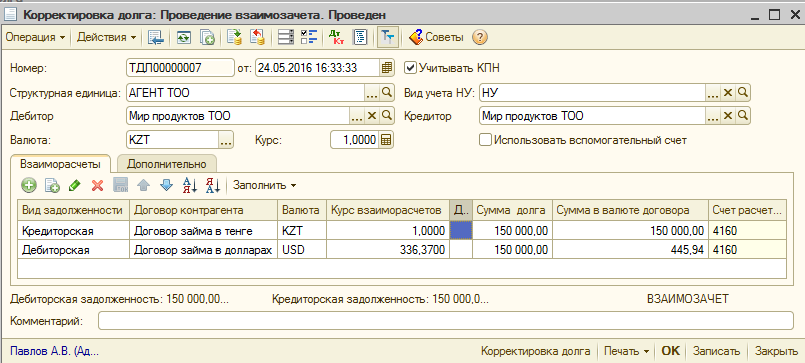
Task: Click the 336,3700 exchange rate cell
Action: coord(388,250)
